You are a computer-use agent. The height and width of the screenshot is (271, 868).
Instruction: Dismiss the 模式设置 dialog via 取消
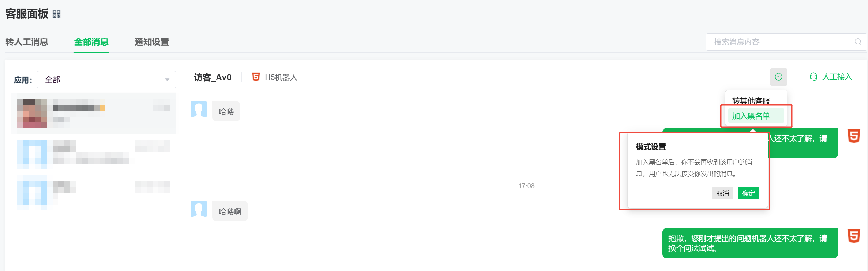click(x=722, y=193)
